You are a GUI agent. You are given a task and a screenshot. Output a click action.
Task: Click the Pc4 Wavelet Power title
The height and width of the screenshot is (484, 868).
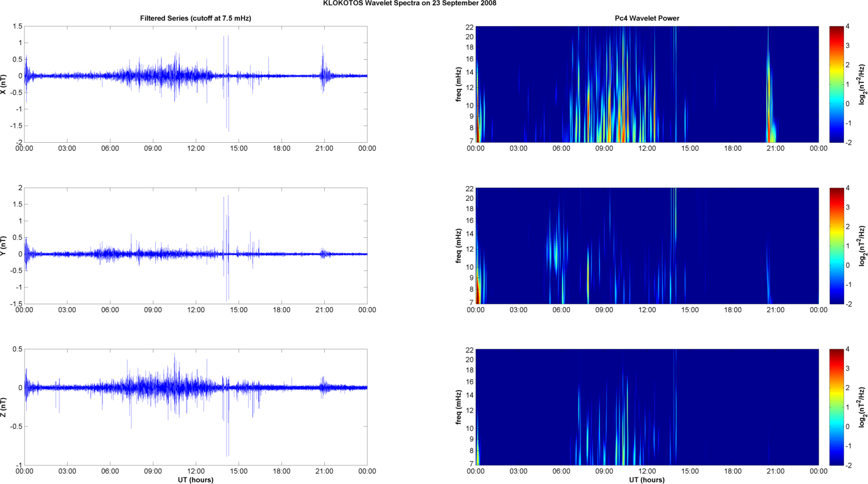click(647, 18)
